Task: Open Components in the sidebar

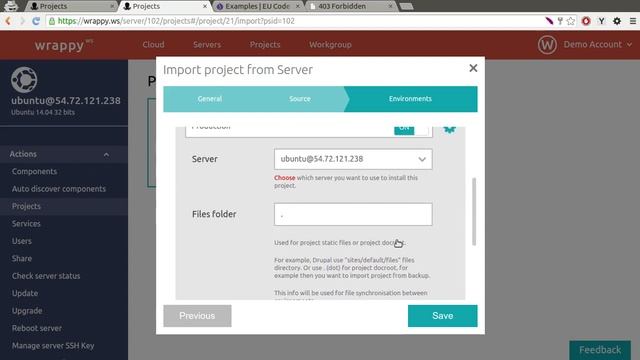Action: point(34,171)
